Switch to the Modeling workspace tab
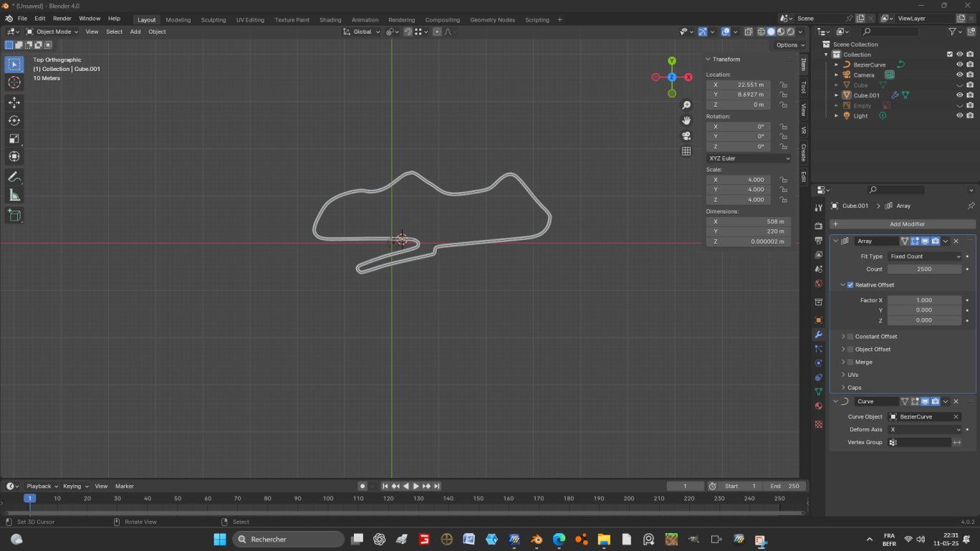 pos(178,20)
